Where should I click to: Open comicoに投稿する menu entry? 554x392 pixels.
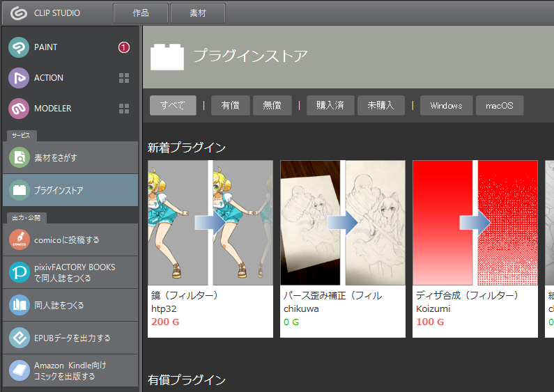tap(70, 240)
